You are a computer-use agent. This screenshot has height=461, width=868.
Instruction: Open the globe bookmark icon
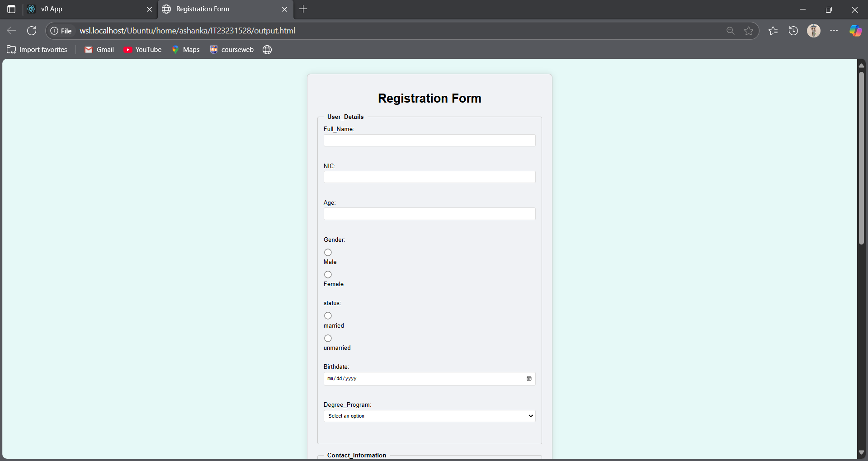click(267, 50)
